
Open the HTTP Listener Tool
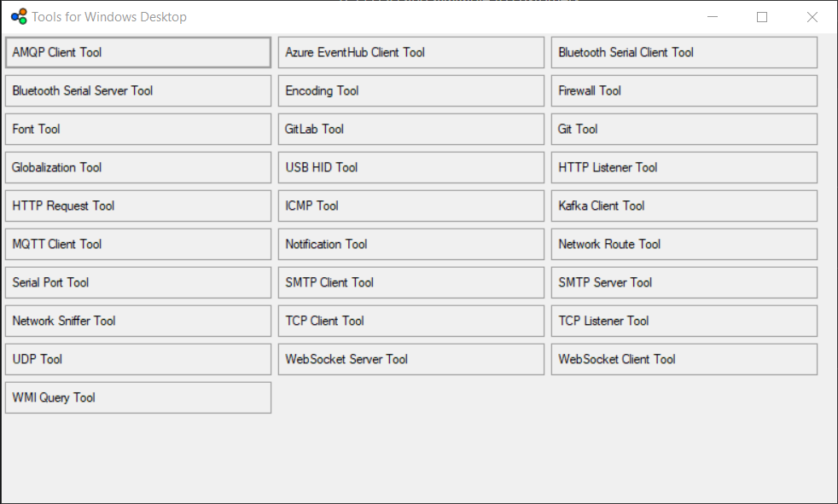pos(684,168)
